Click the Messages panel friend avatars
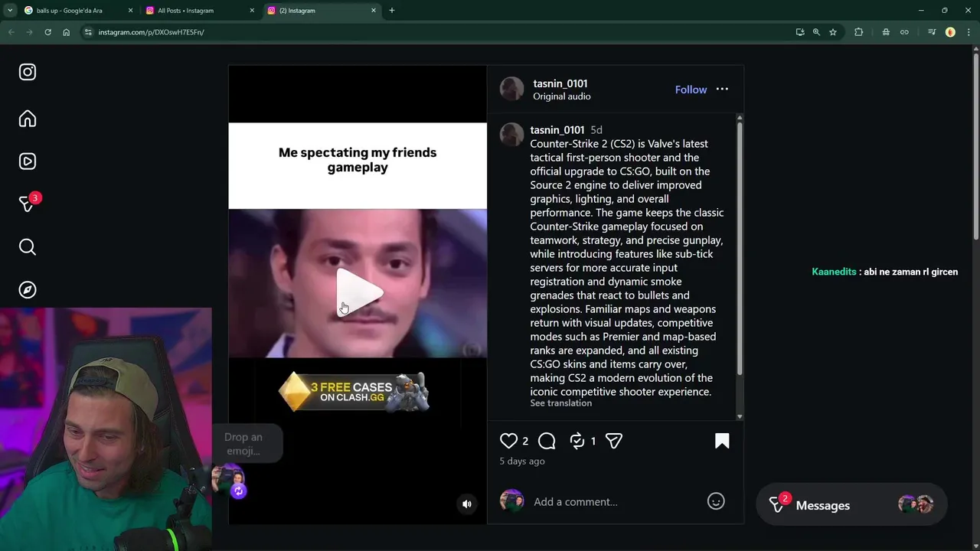 click(916, 504)
